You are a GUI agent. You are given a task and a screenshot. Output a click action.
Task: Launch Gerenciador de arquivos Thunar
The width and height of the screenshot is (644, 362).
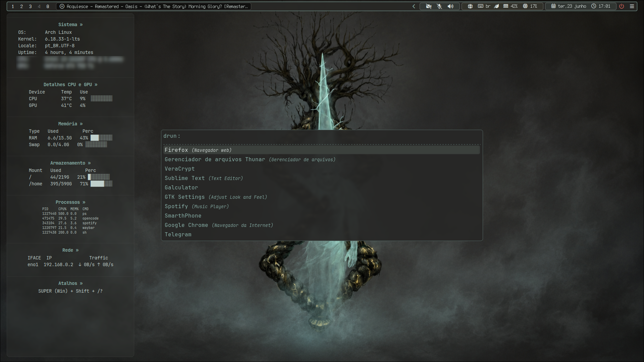pyautogui.click(x=321, y=159)
